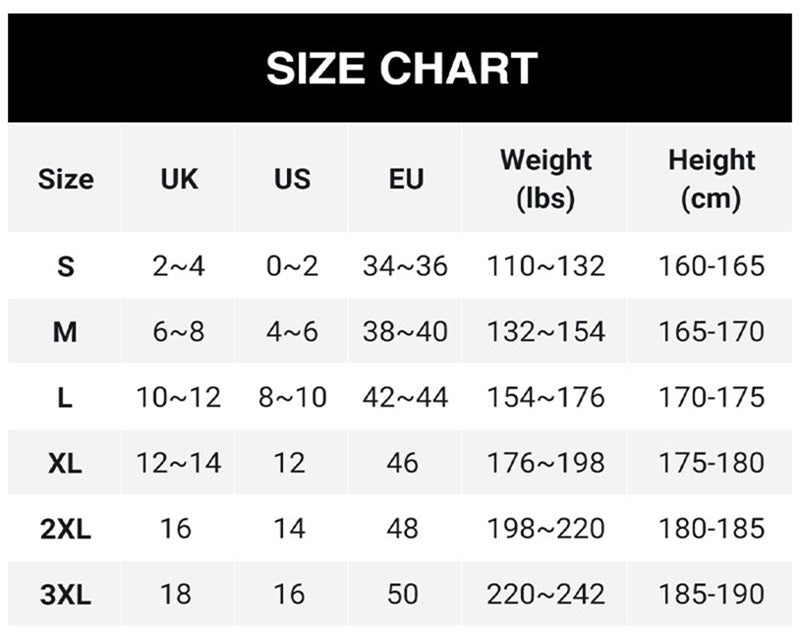Select the 3XL size row label
Image resolution: width=800 pixels, height=632 pixels.
point(65,595)
